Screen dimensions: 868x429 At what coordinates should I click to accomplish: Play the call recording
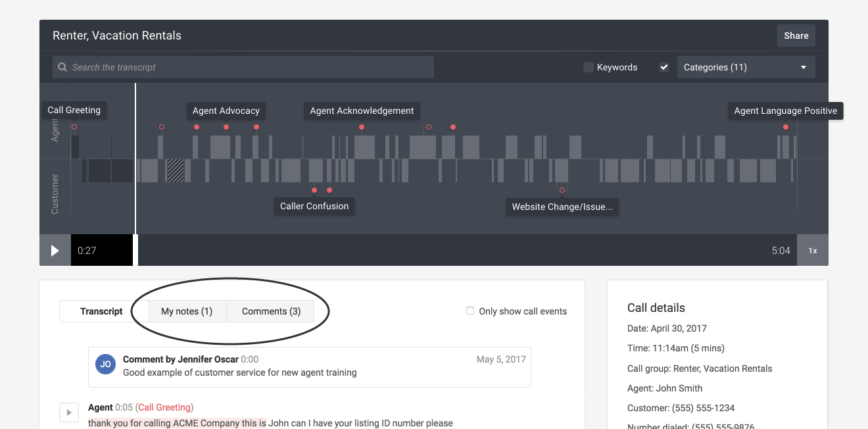(x=55, y=251)
